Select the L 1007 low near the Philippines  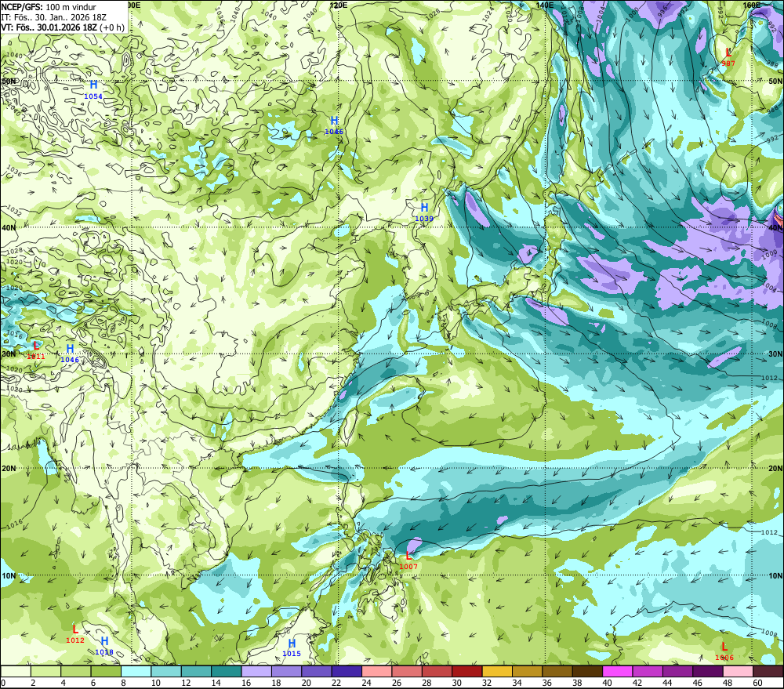click(408, 560)
